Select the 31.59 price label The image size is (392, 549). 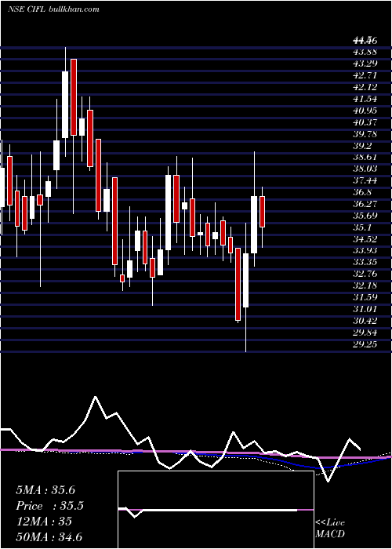point(365,297)
